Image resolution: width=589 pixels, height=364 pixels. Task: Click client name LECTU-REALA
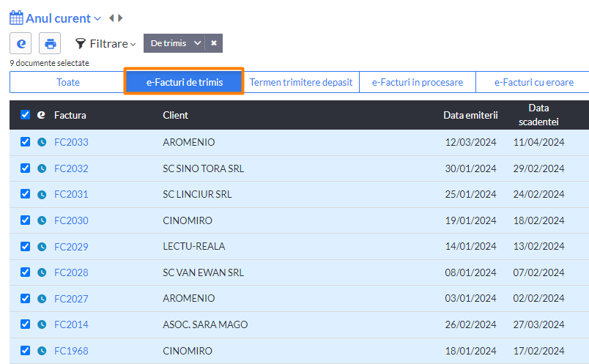point(194,246)
